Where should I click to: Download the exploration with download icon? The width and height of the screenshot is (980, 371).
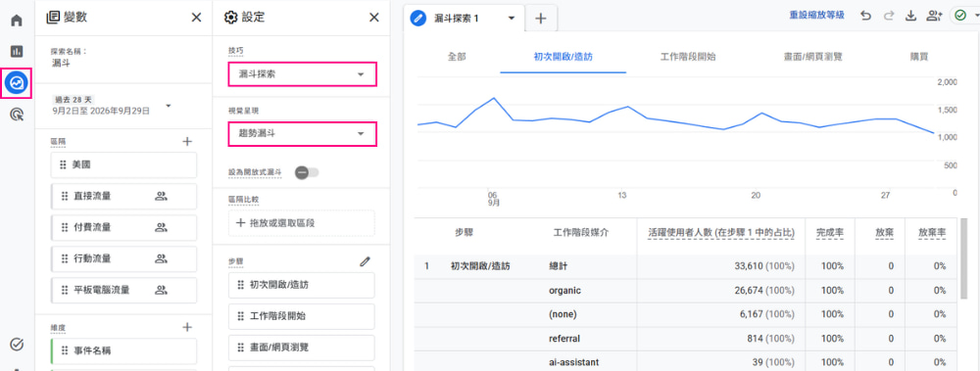(911, 17)
